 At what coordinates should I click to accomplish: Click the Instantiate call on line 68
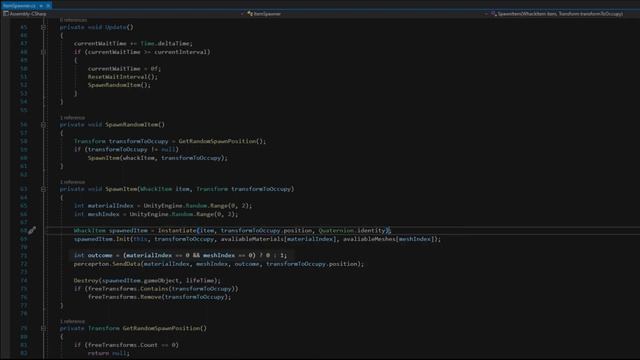tap(177, 231)
